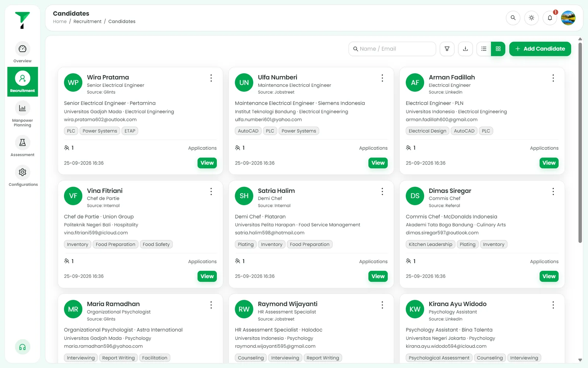Screen dimensions: 588x368
Task: Go to the Assessment section
Action: [x=22, y=146]
